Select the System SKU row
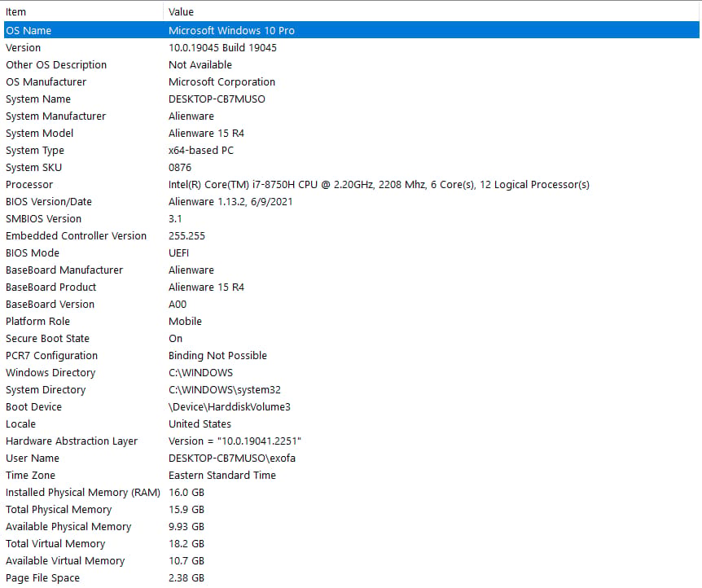This screenshot has height=588, width=702. (x=352, y=168)
